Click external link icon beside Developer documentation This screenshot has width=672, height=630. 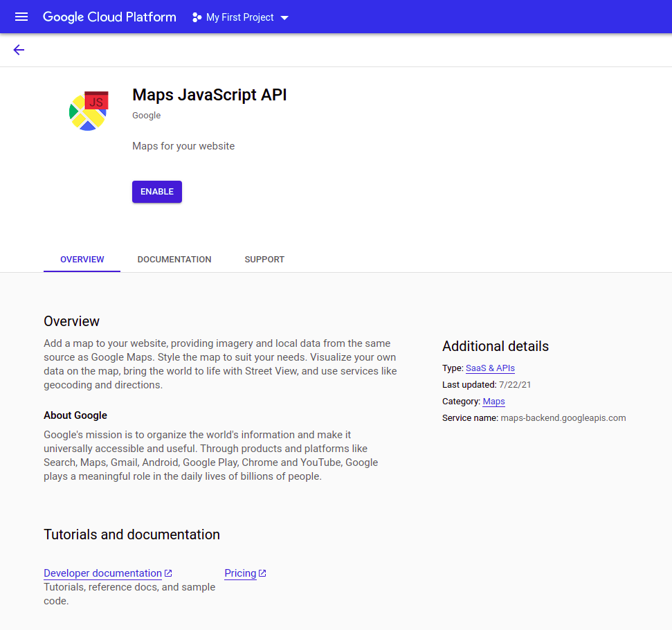pyautogui.click(x=168, y=573)
